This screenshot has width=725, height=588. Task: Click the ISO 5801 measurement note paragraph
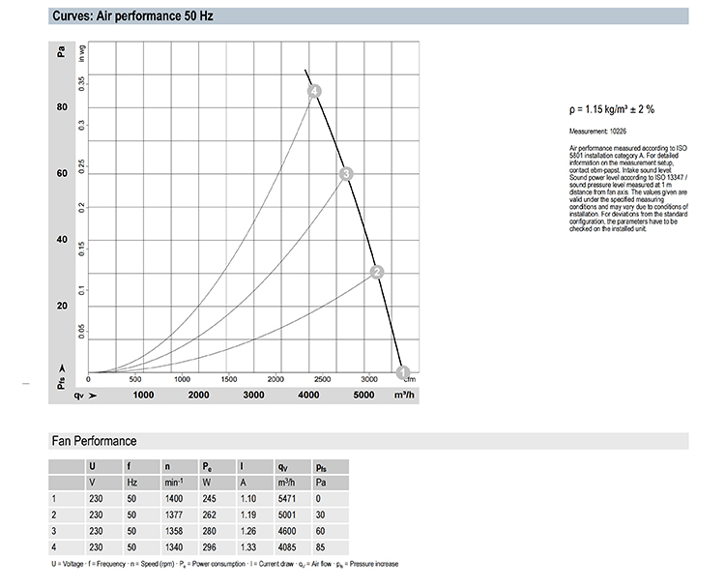click(628, 189)
